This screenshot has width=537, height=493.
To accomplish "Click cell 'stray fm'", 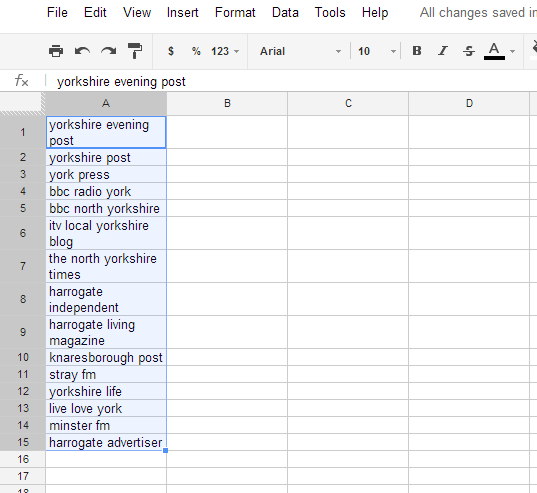I will click(x=106, y=374).
